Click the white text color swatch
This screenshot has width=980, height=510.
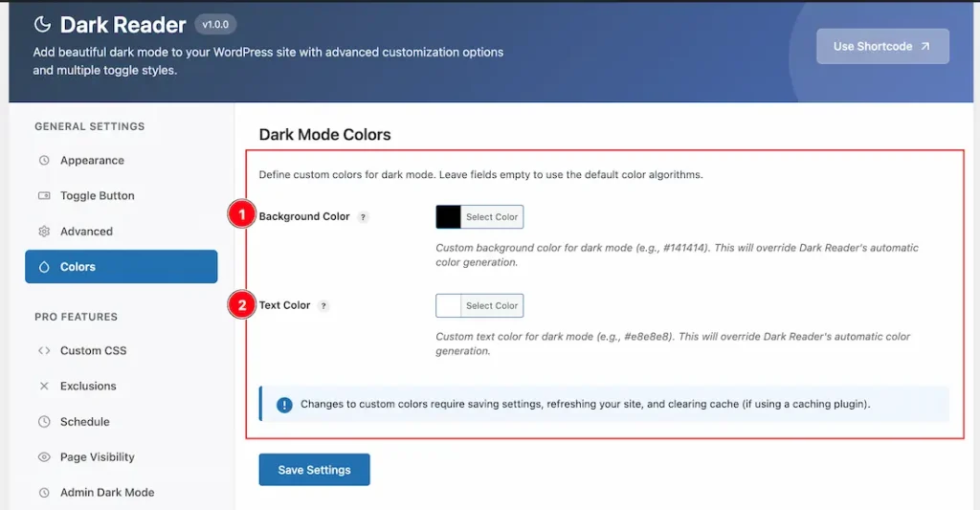tap(448, 305)
